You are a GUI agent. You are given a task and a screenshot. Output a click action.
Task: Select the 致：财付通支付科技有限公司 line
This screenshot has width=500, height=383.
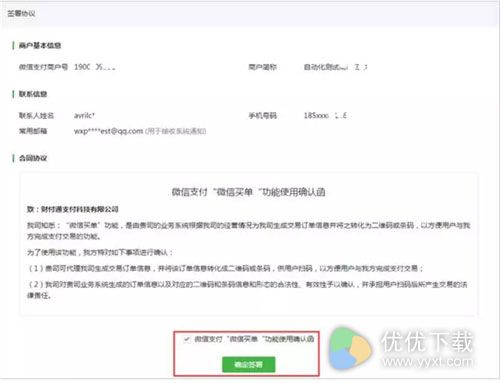(73, 209)
